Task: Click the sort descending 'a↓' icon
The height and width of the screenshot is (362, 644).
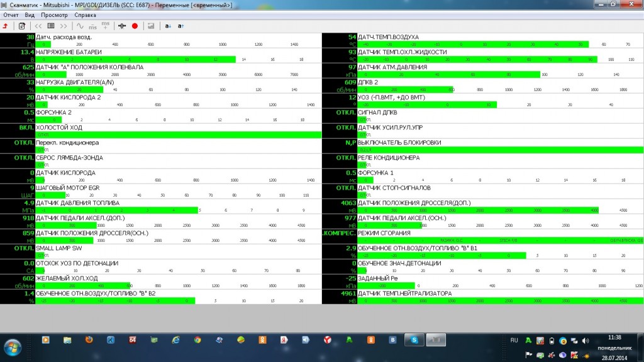Action: click(x=168, y=26)
